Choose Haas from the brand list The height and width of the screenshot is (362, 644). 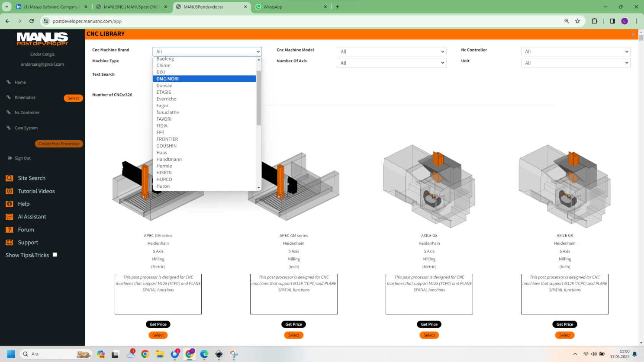pyautogui.click(x=162, y=153)
